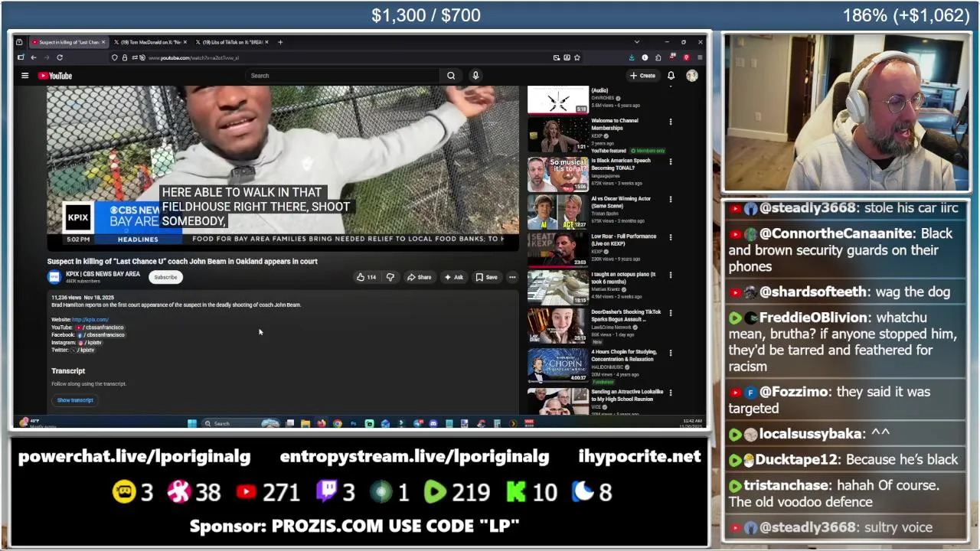This screenshot has width=980, height=551.
Task: Select the Suspect in killing YouTube tab
Action: point(69,42)
